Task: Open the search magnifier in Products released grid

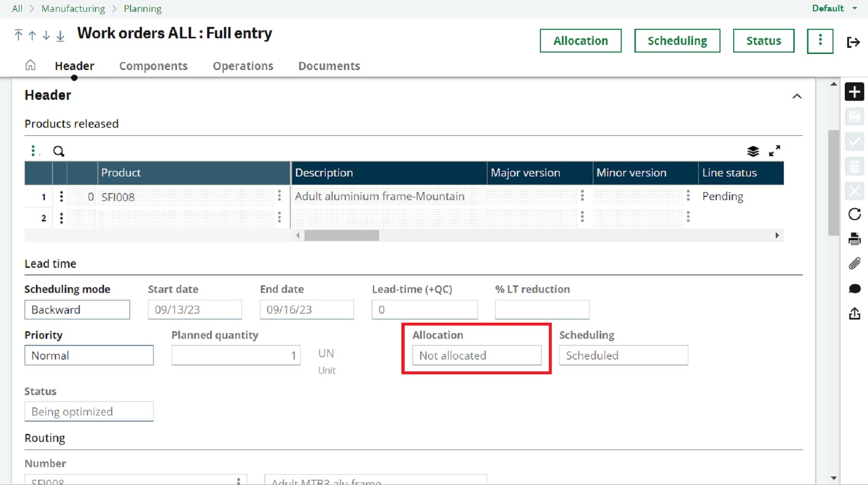Action: [x=59, y=151]
